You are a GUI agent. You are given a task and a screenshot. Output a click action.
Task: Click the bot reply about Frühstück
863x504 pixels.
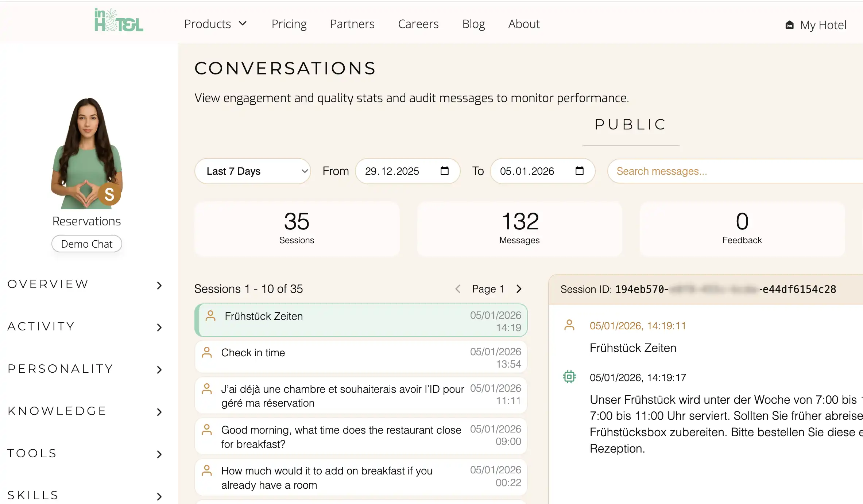(726, 424)
